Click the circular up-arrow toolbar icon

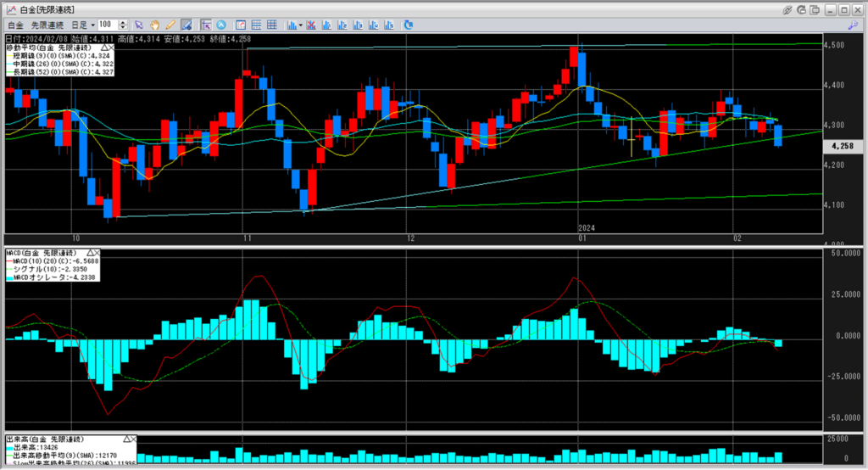pos(221,25)
